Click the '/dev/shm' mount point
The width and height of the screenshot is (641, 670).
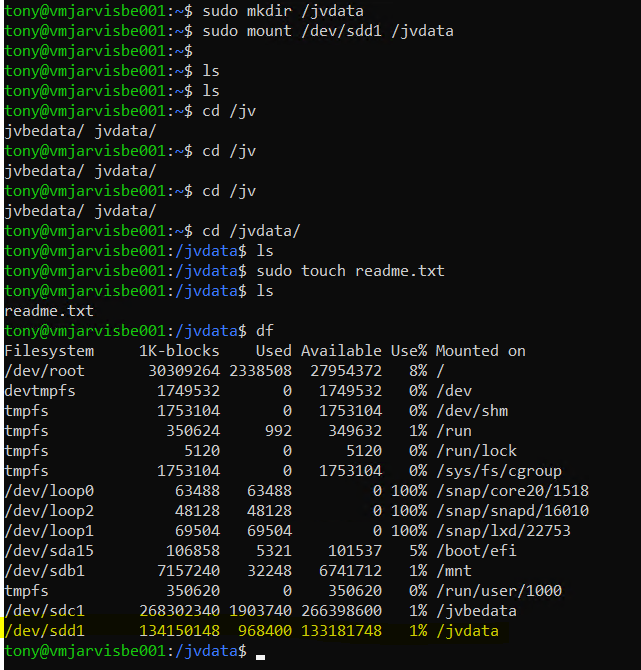472,411
